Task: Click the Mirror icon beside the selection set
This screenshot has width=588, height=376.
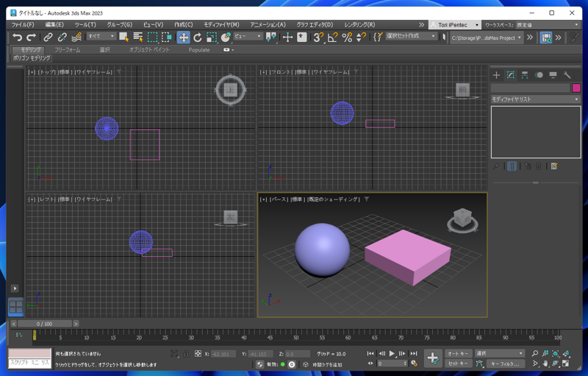Action: [x=444, y=37]
